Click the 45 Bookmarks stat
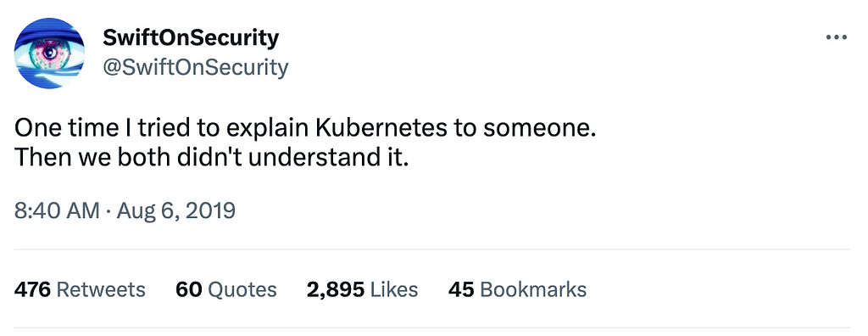 coord(517,289)
